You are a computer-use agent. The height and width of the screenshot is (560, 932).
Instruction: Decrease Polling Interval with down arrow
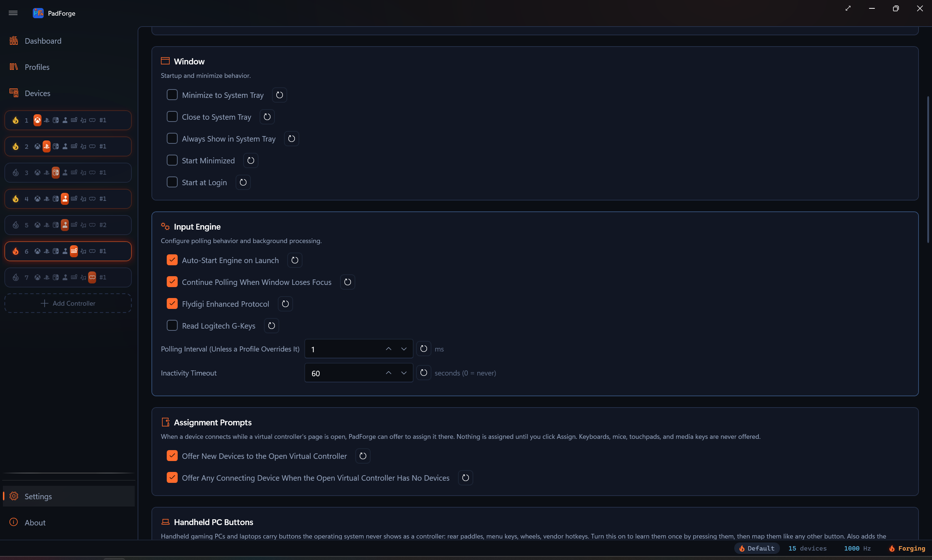coord(404,349)
